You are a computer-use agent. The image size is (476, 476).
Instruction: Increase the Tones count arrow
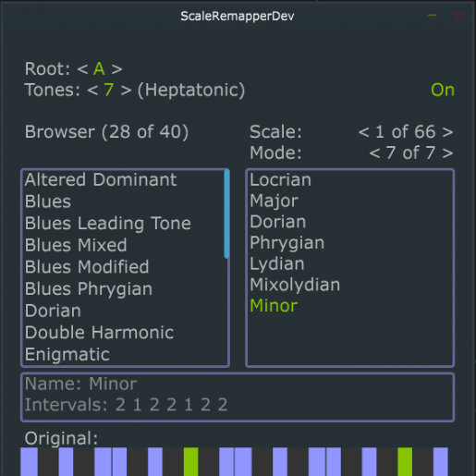point(126,91)
